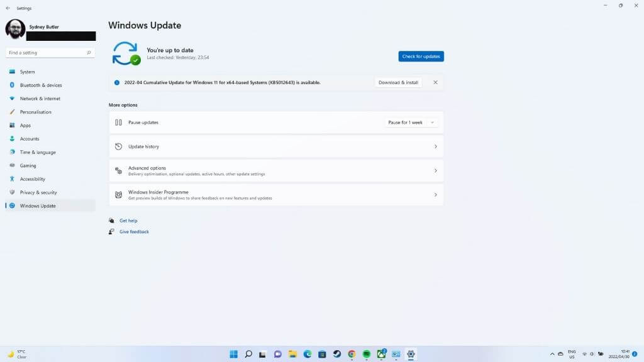Select Windows Update in the sidebar

[x=50, y=206]
